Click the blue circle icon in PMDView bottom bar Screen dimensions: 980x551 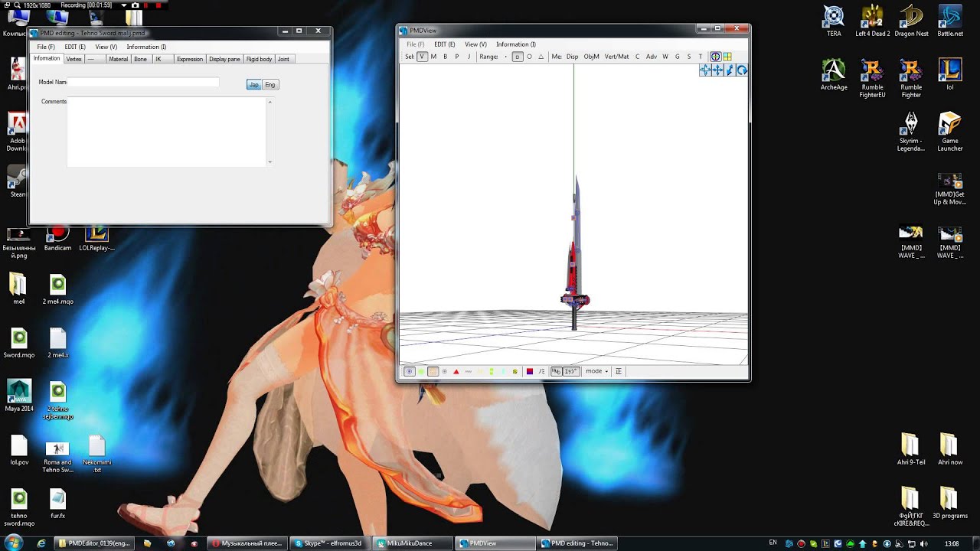[x=410, y=372]
